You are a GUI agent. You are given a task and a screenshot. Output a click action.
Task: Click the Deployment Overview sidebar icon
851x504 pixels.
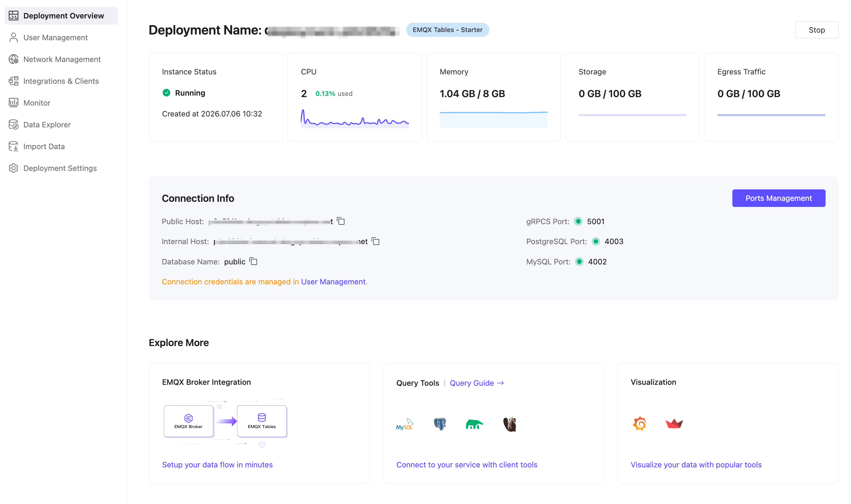point(14,16)
